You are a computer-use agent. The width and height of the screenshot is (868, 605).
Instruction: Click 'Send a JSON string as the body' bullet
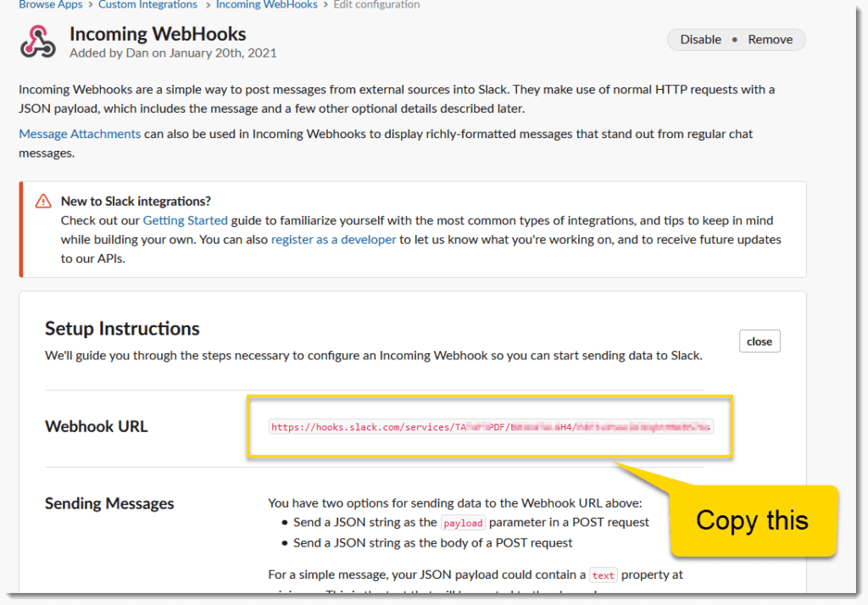pos(433,543)
